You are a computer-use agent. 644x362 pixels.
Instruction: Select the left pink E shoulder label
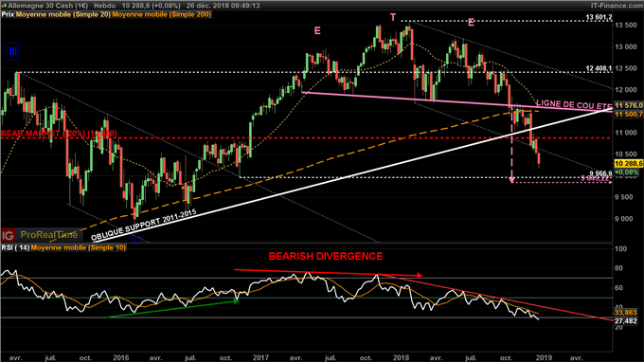click(317, 31)
